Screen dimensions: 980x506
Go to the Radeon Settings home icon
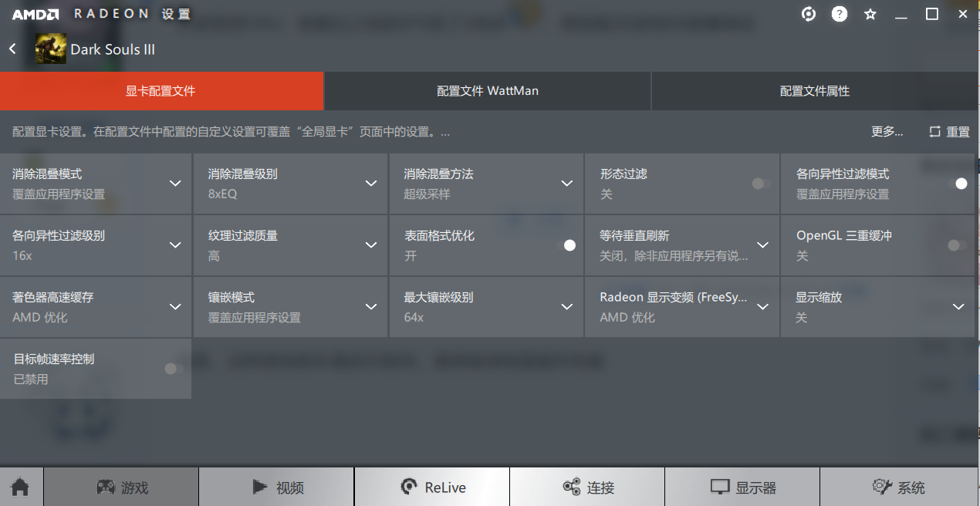[20, 487]
